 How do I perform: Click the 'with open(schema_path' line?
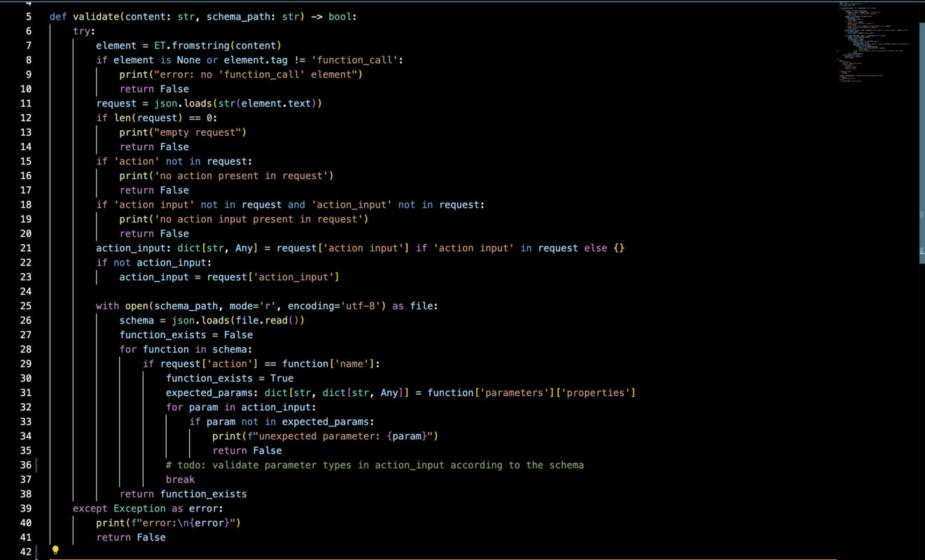[x=267, y=306]
